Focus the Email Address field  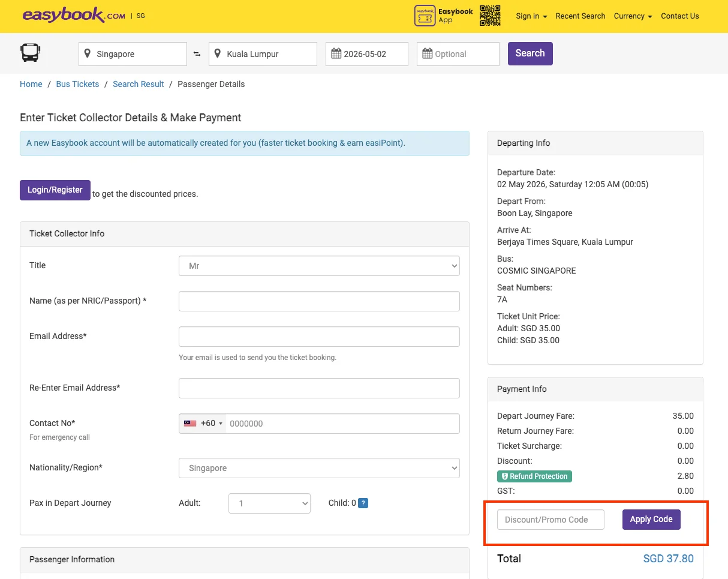(319, 337)
